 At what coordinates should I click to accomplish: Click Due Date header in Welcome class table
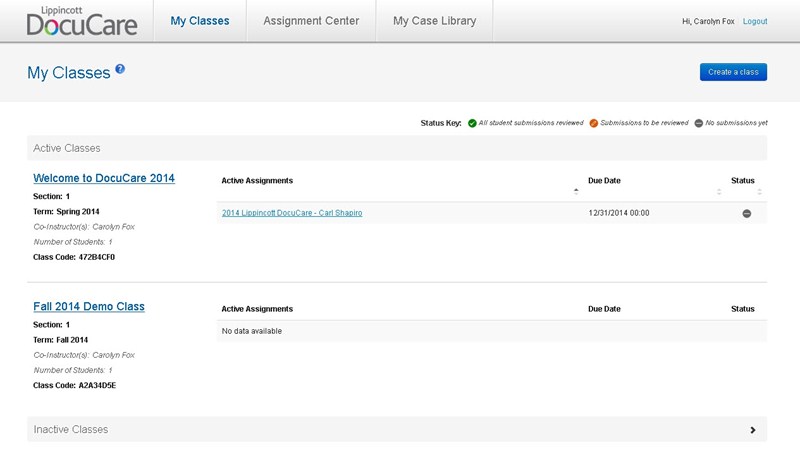(604, 181)
